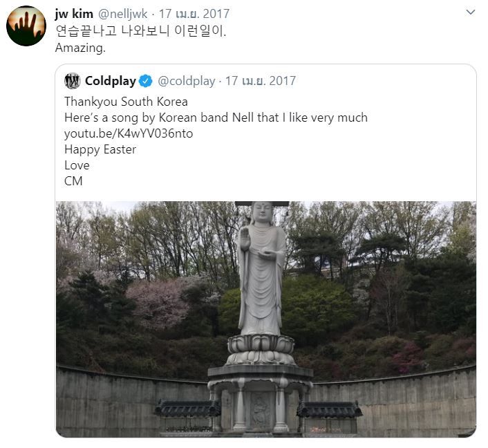Click jw kim's profile avatar
The image size is (488, 448).
26,26
